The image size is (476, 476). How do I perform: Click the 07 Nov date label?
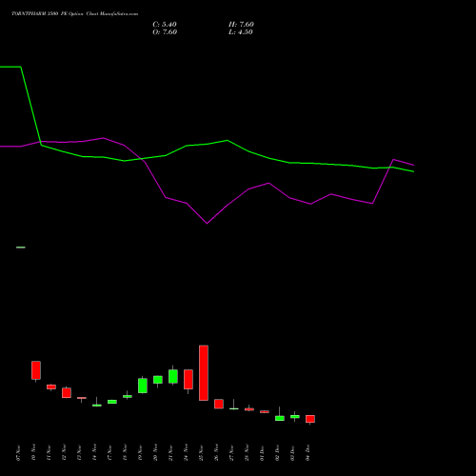(18, 453)
